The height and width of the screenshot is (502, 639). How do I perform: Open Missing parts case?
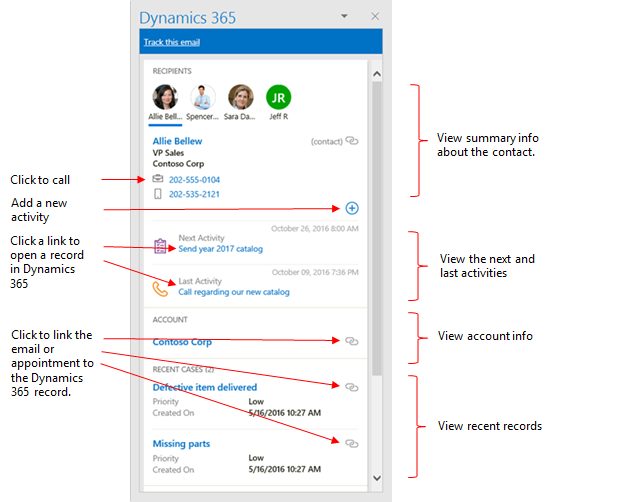pyautogui.click(x=181, y=444)
